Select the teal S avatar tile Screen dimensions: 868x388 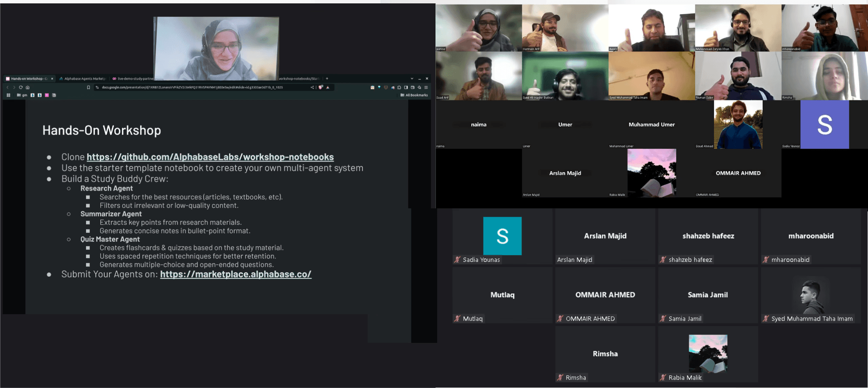(x=502, y=236)
